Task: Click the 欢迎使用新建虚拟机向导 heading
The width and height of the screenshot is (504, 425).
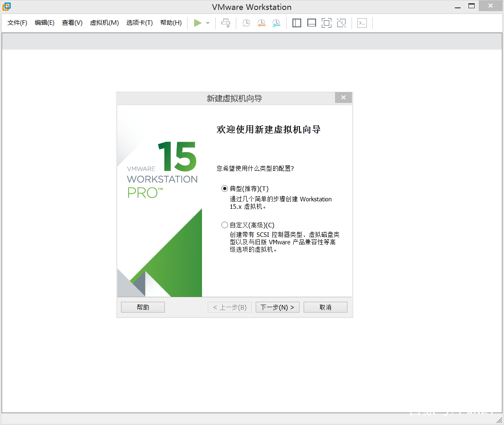Action: (x=269, y=130)
